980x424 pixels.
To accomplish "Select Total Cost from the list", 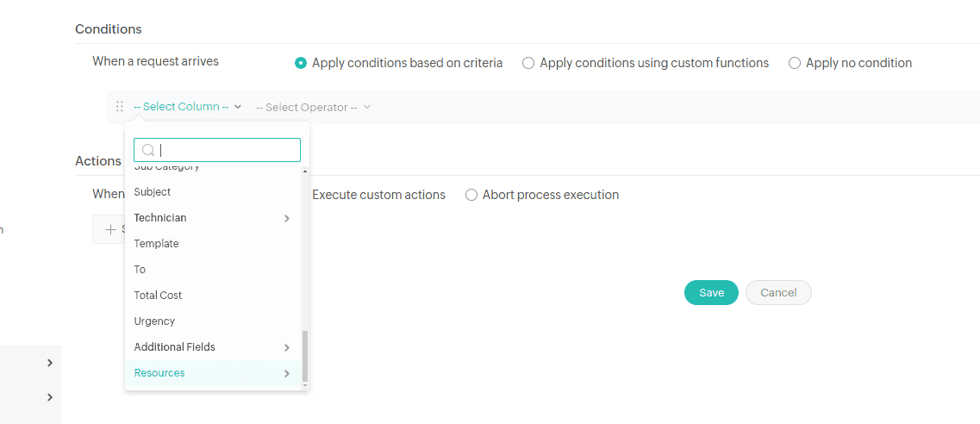I will point(158,296).
